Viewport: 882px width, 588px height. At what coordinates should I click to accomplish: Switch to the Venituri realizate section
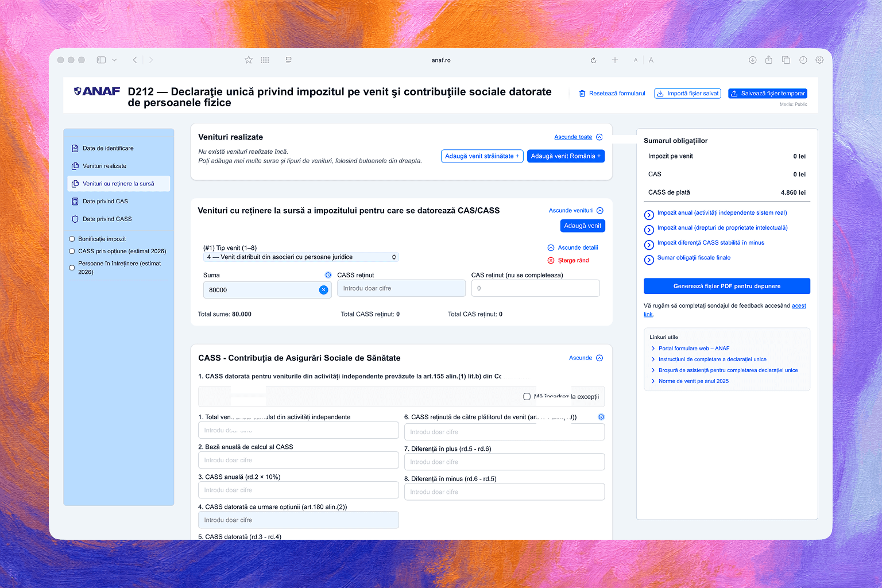point(104,166)
